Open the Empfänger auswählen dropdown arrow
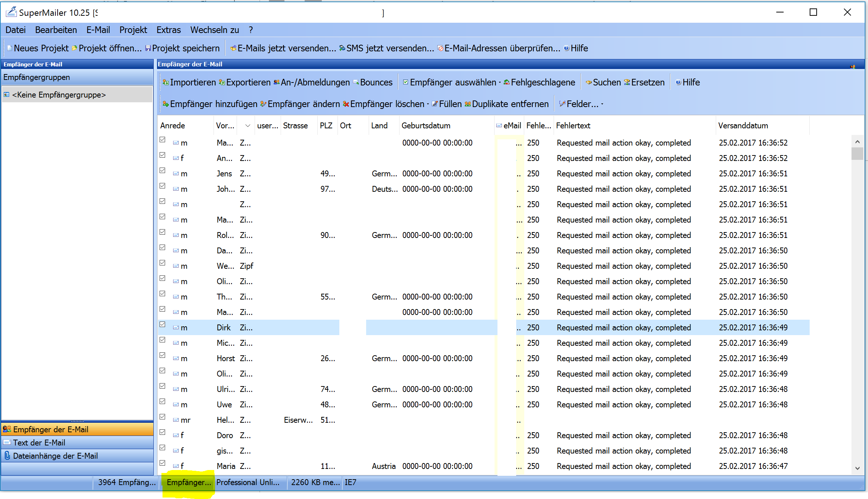Viewport: 868px width, 499px height. (500, 83)
